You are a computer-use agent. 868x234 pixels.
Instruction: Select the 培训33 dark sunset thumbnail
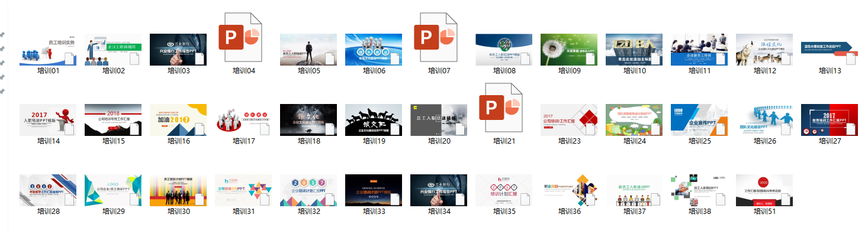pyautogui.click(x=374, y=190)
